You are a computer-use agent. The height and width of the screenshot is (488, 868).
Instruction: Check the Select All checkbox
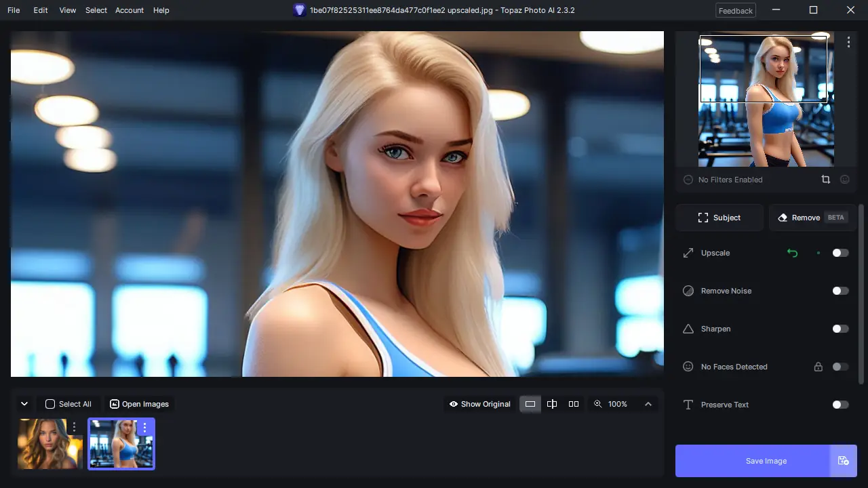[50, 403]
